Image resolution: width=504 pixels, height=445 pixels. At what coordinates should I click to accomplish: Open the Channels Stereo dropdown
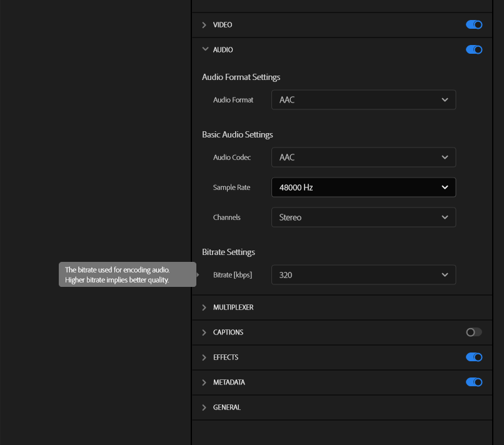363,217
